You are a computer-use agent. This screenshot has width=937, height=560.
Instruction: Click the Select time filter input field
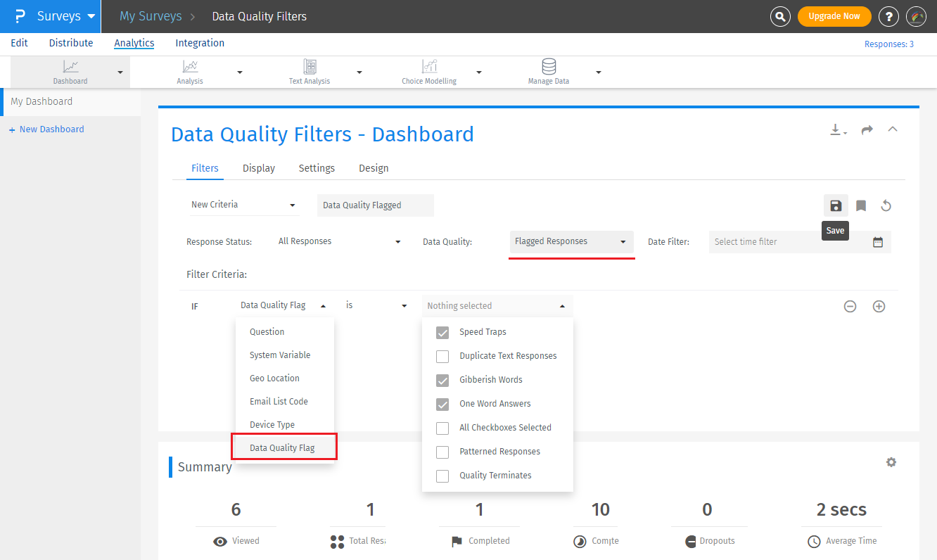click(x=788, y=242)
